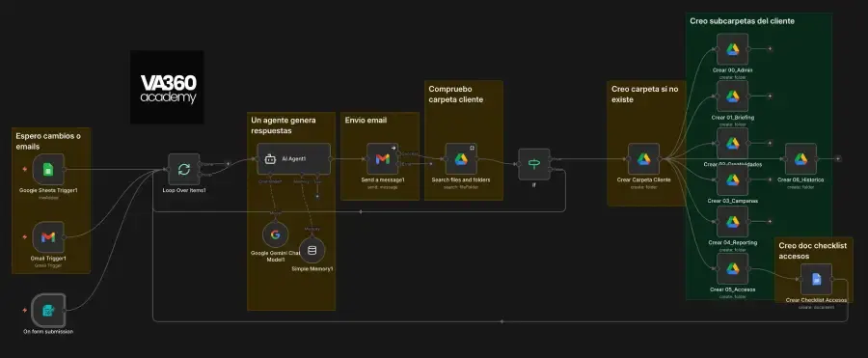The width and height of the screenshot is (868, 358).
Task: Select the Search files and folders node
Action: click(461, 159)
